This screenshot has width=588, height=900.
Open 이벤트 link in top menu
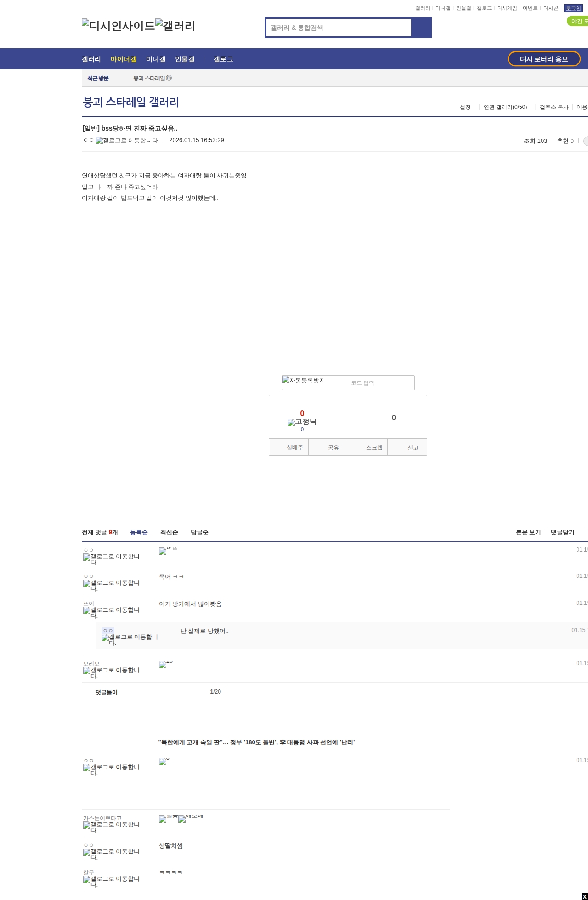click(x=530, y=8)
